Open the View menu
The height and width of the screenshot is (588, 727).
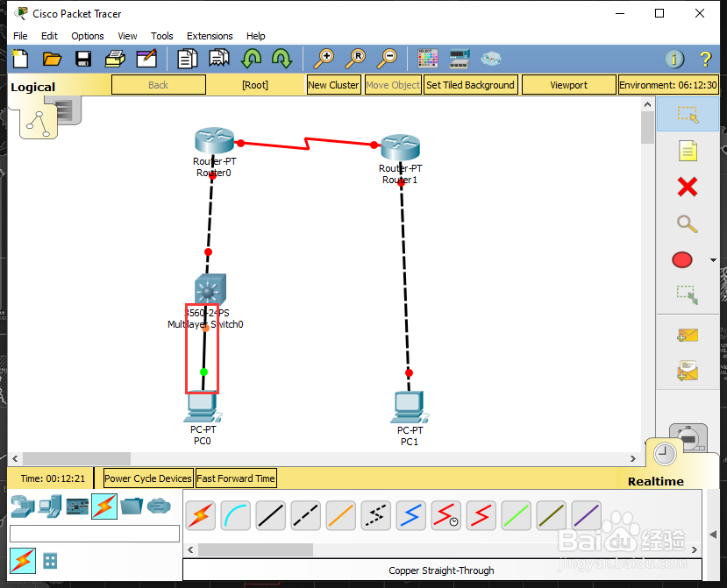(127, 36)
